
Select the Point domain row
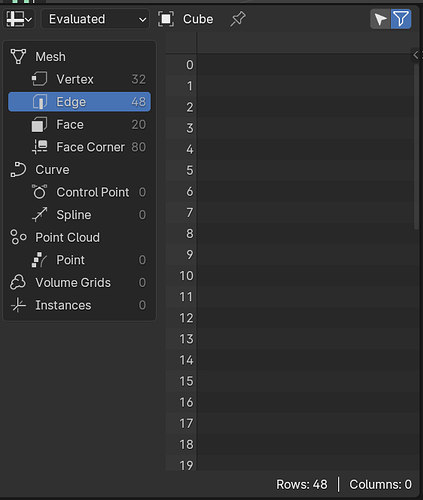pos(79,260)
